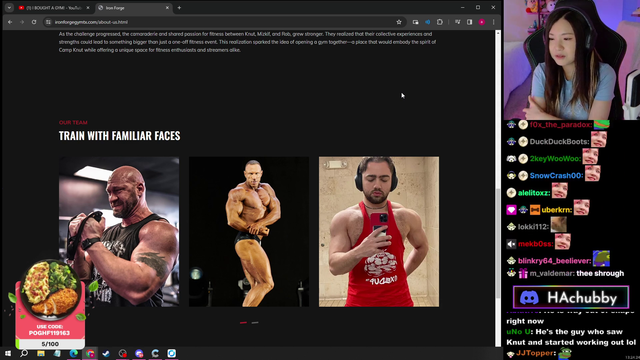Click the OUR TEAM label

[x=73, y=122]
